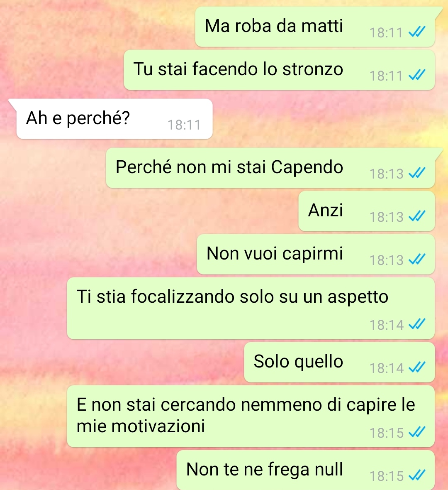448x490 pixels.
Task: Select the 'Solo quello' message bubble
Action: tap(339, 362)
